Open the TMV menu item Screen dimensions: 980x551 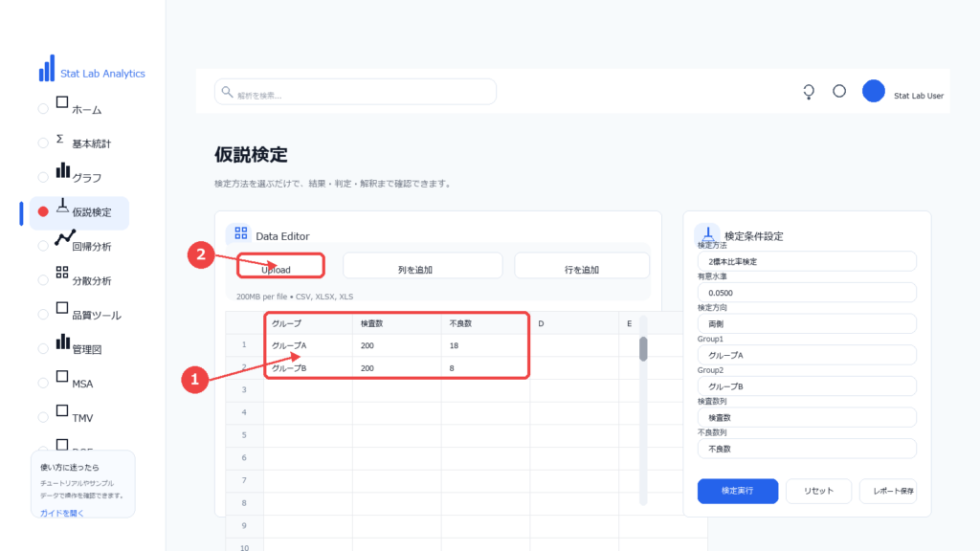[82, 418]
